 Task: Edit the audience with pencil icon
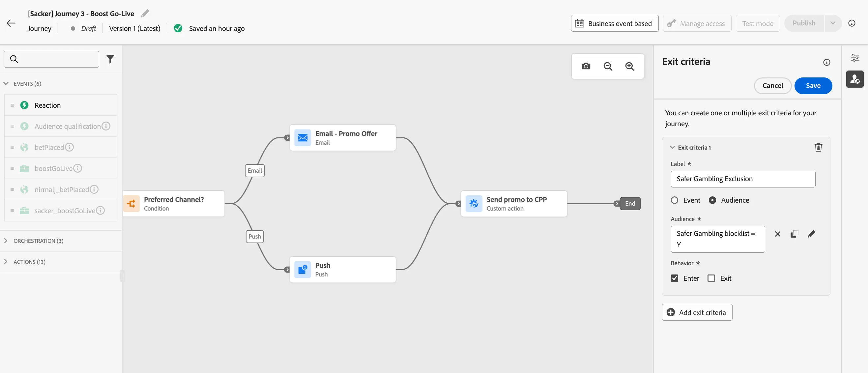[x=811, y=234]
